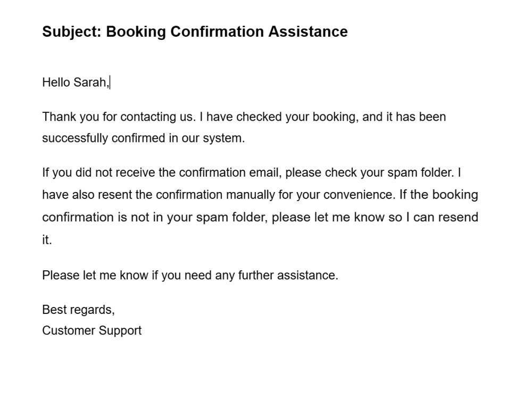Click "so I can resend" at line end
The height and width of the screenshot is (399, 532).
point(433,218)
